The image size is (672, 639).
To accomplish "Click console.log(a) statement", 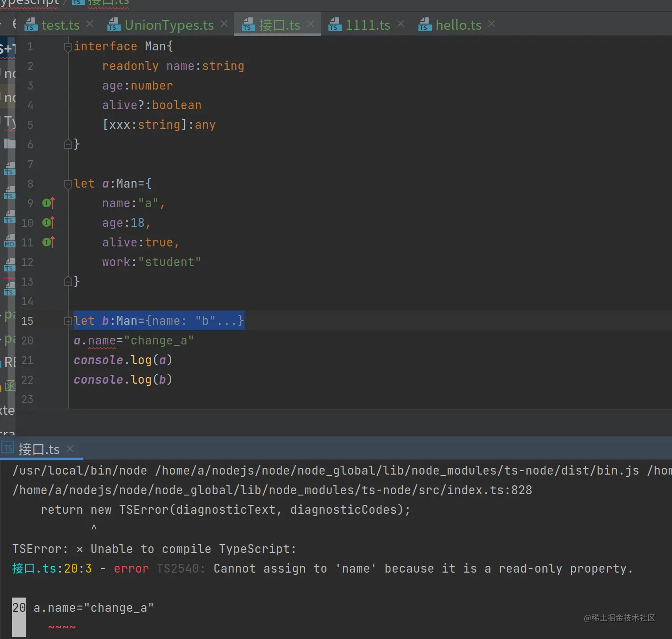I will (x=123, y=360).
